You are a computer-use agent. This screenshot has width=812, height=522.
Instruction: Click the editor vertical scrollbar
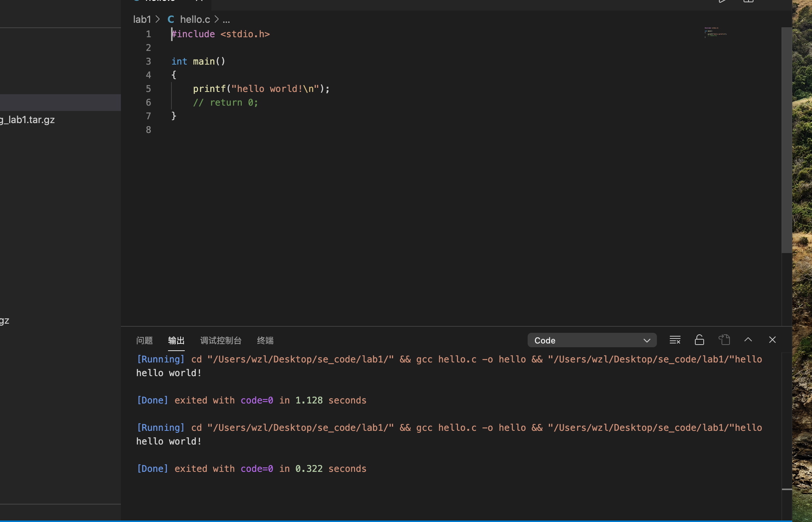(x=786, y=141)
